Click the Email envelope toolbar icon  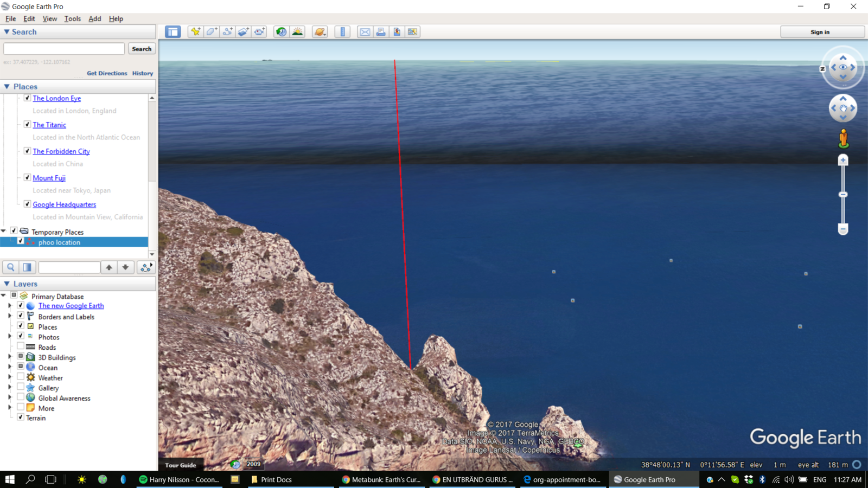pos(365,32)
